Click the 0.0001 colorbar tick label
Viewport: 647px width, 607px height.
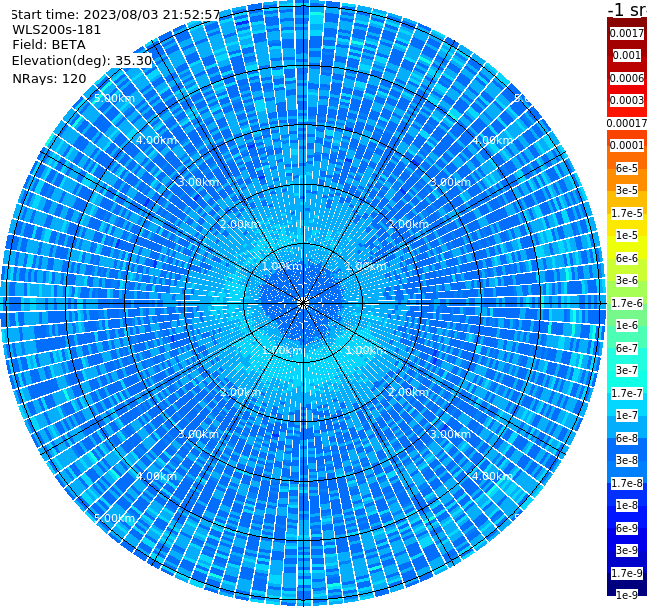tap(627, 145)
